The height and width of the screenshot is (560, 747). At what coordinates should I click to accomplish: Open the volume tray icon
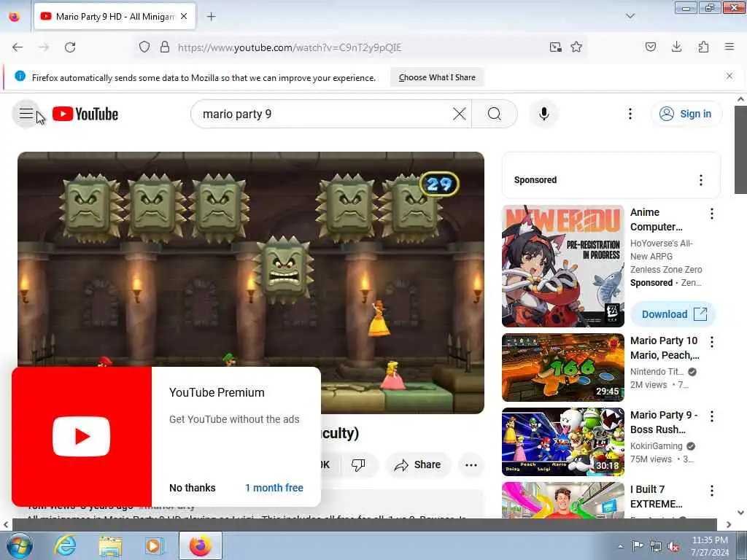coord(673,547)
